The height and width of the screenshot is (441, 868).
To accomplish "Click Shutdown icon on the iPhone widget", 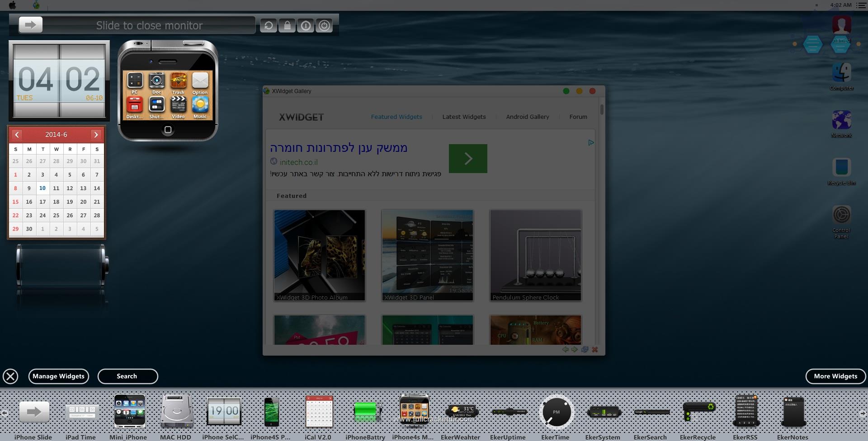I will (x=156, y=108).
